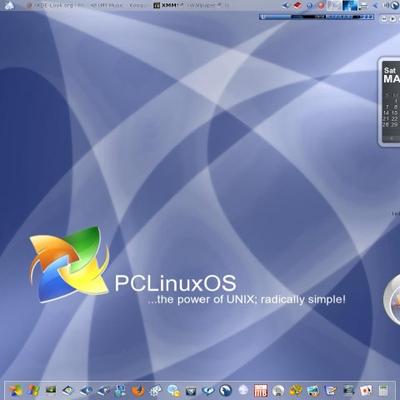
Task: Click the round clock widget at the right edge
Action: point(392,299)
